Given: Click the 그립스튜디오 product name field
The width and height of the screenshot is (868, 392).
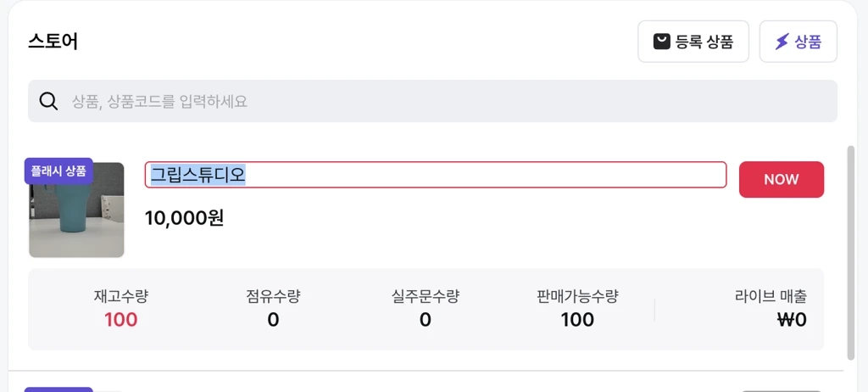Looking at the screenshot, I should click(435, 175).
